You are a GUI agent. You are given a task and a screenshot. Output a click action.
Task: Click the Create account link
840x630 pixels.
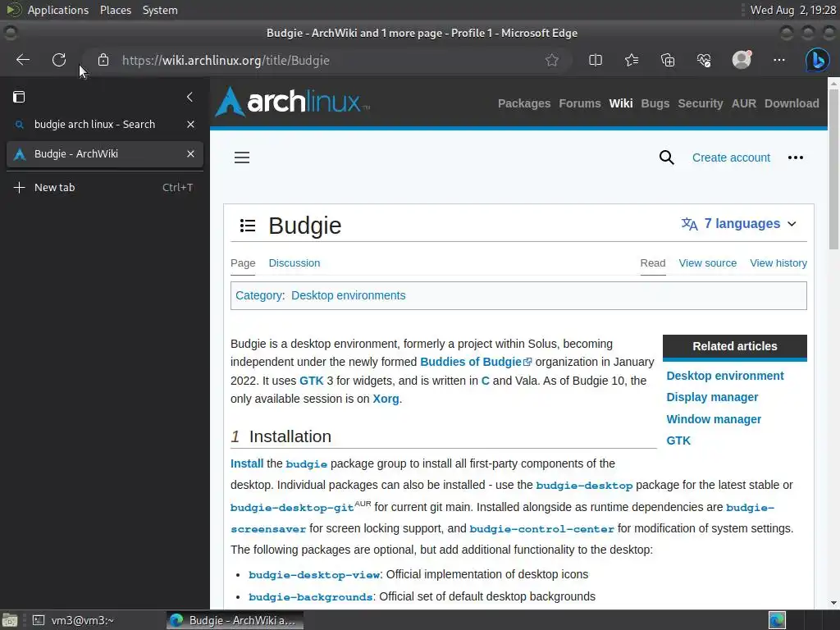click(x=731, y=157)
